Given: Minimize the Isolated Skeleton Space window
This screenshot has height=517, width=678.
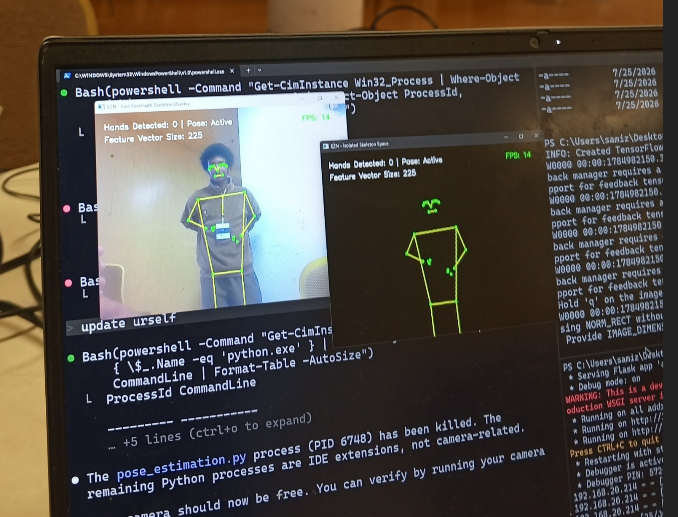Looking at the screenshot, I should 506,137.
